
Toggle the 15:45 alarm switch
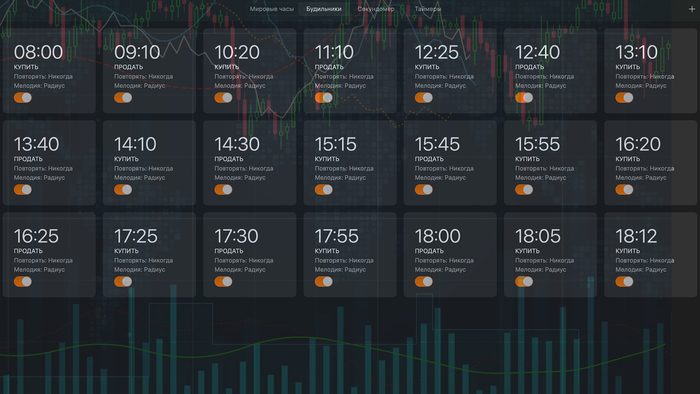click(424, 190)
